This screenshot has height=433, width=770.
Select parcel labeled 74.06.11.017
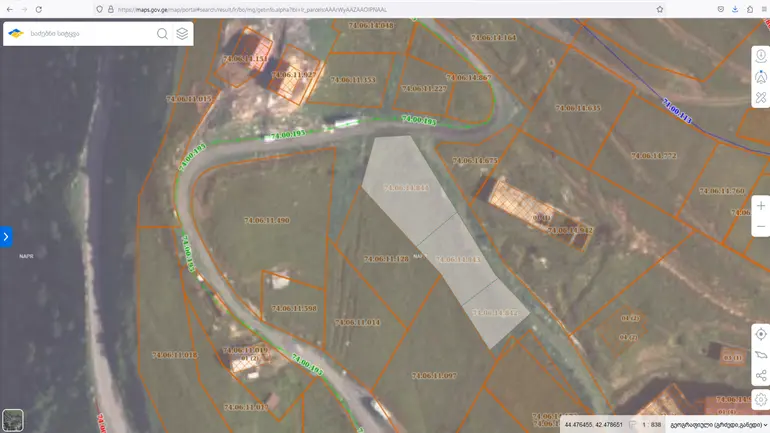pyautogui.click(x=246, y=407)
